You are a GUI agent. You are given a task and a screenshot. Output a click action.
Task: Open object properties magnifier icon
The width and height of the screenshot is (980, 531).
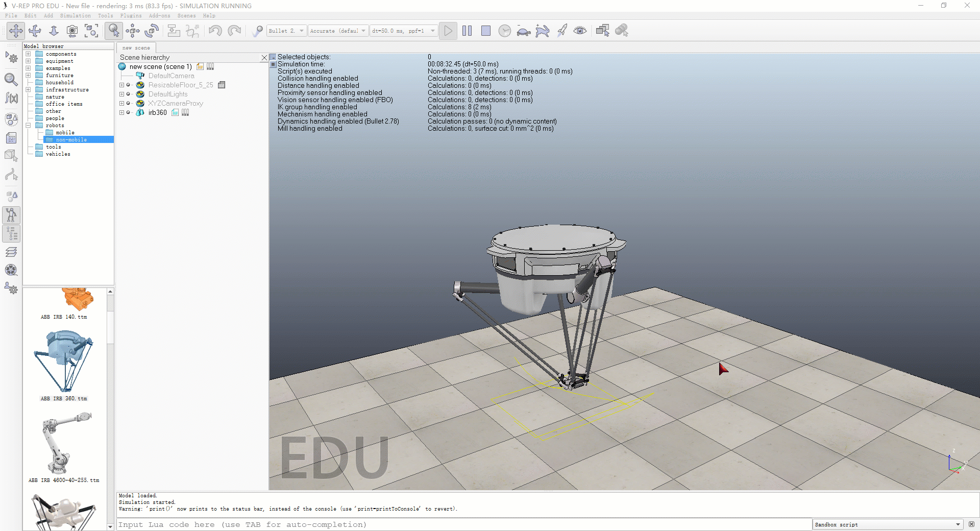(11, 79)
